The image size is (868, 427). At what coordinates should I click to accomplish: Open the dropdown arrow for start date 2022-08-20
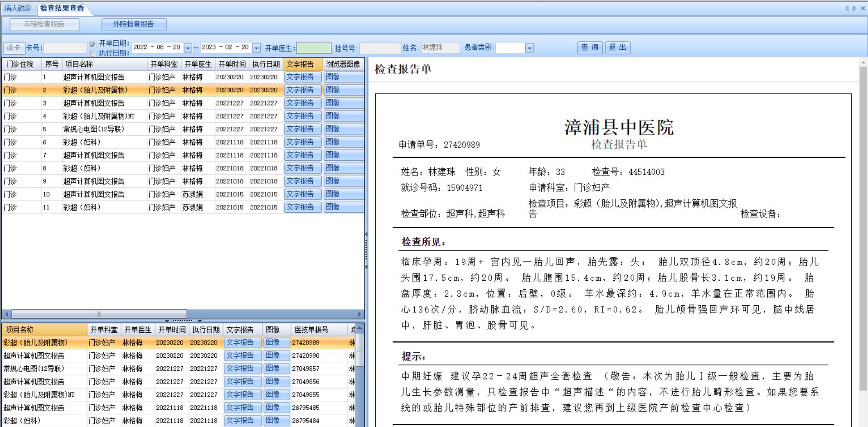coord(188,48)
